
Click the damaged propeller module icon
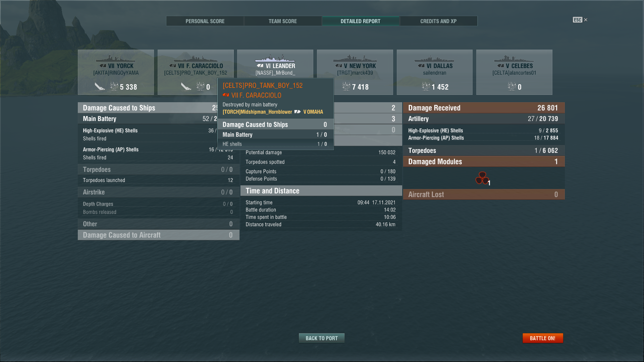click(482, 178)
